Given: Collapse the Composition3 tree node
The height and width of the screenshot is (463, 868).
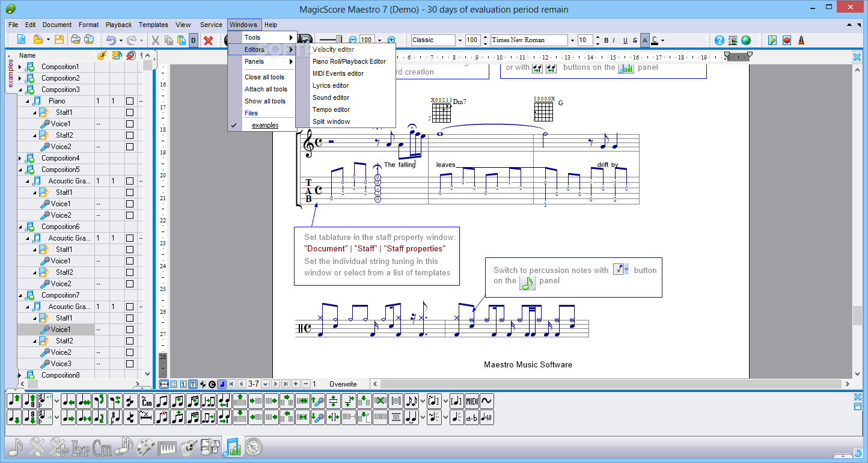Looking at the screenshot, I should point(20,90).
